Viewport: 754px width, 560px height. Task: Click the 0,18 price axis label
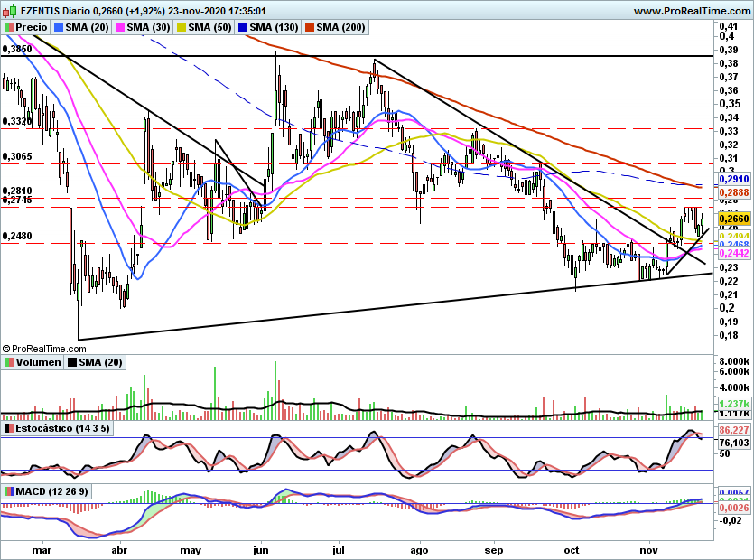(729, 335)
